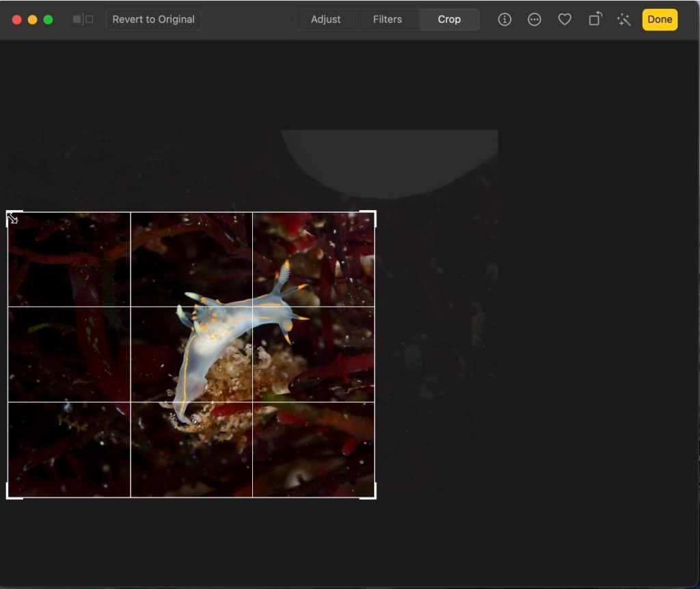Click the center of the crop grid
The image size is (700, 589).
click(191, 354)
